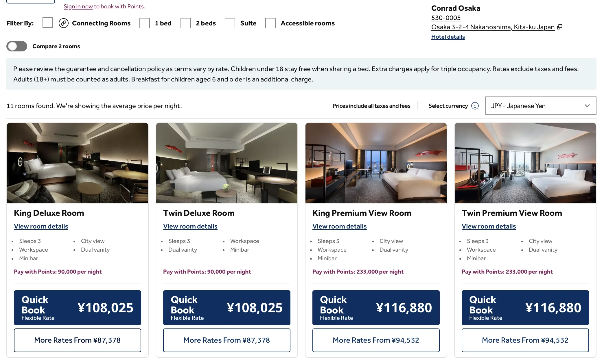Click the connecting rooms link icon
604x364 pixels.
64,23
